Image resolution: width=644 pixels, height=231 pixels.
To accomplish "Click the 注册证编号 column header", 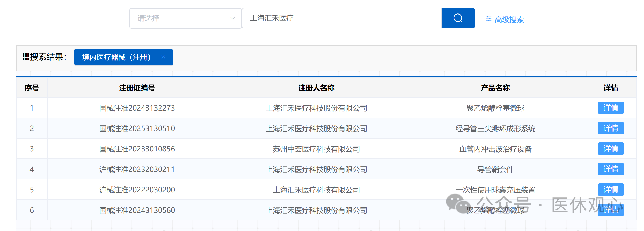I will click(x=137, y=88).
